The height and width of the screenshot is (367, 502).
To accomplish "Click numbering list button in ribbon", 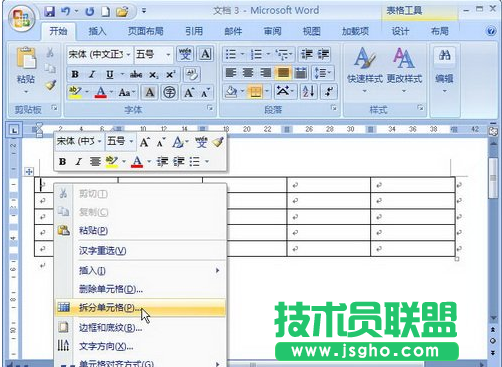I will pos(256,54).
